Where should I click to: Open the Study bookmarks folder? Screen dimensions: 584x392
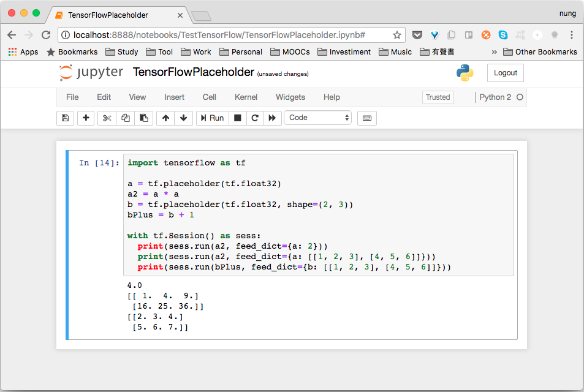122,51
